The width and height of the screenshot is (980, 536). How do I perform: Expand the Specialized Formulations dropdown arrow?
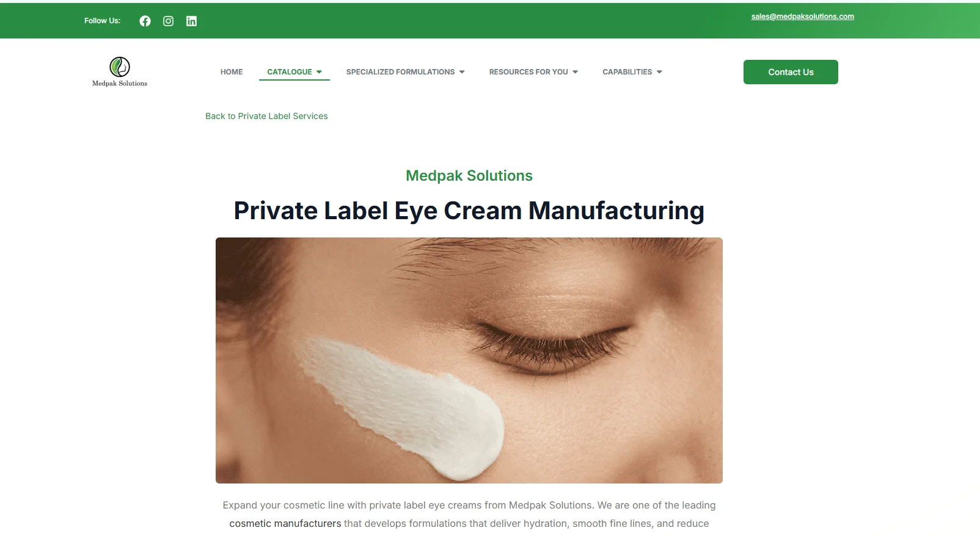coord(462,72)
